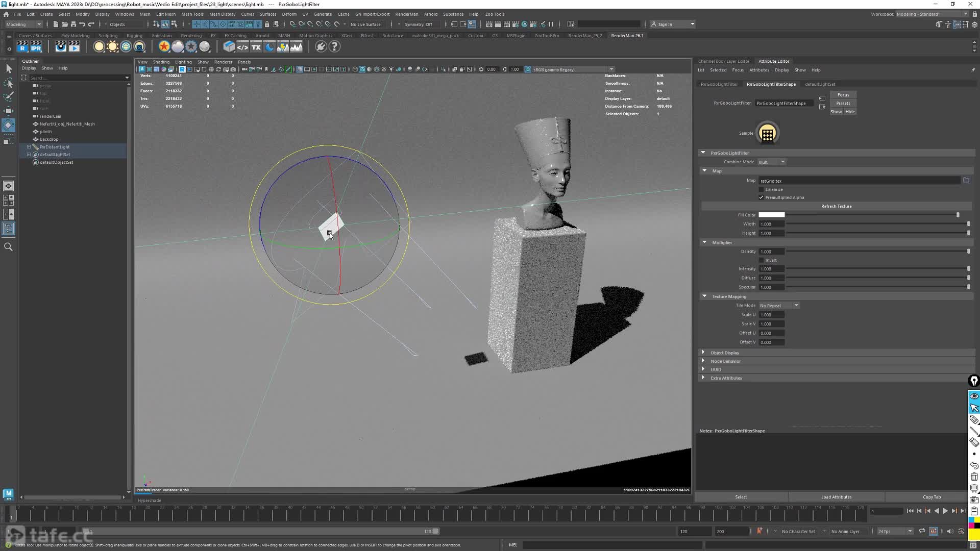Click the search magnifier icon in left toolbar
Viewport: 980px width, 551px height.
click(8, 247)
